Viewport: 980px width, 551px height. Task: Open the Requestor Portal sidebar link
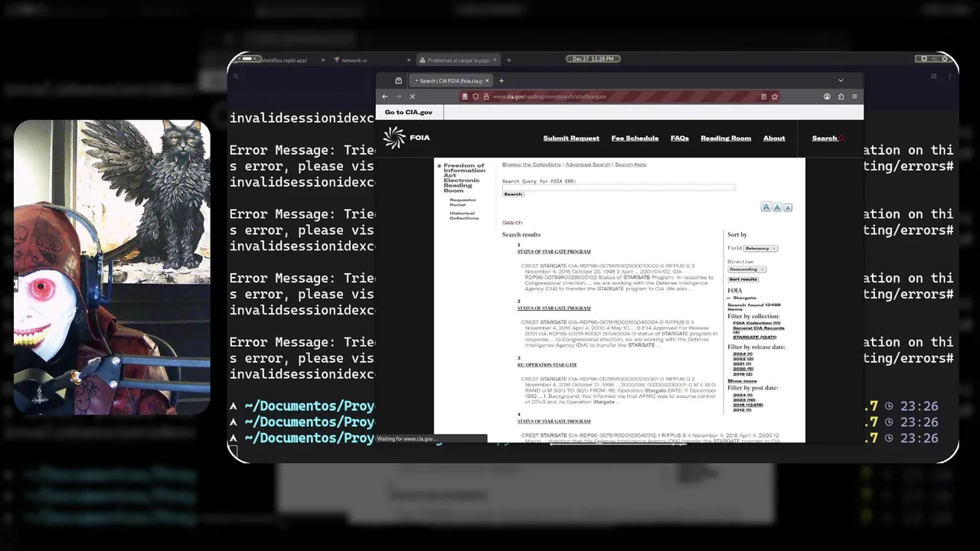tap(462, 203)
